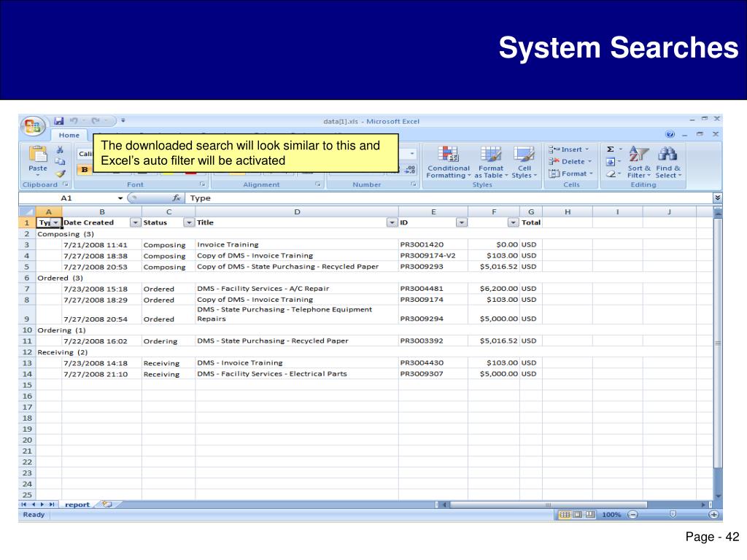
Task: Open the Format as Table gallery
Action: (x=491, y=162)
